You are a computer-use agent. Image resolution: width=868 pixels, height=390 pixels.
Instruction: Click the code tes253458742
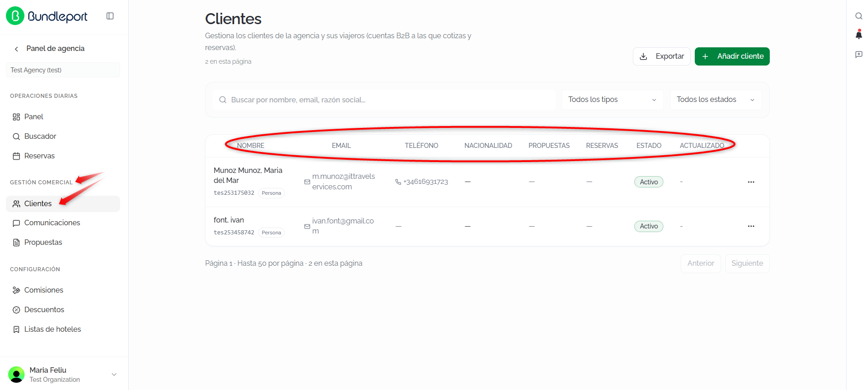[x=234, y=233]
